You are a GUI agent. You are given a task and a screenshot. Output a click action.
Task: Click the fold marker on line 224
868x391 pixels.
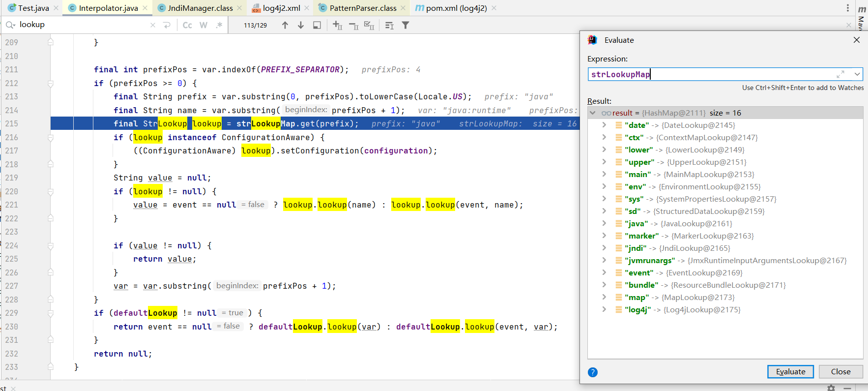pos(51,246)
